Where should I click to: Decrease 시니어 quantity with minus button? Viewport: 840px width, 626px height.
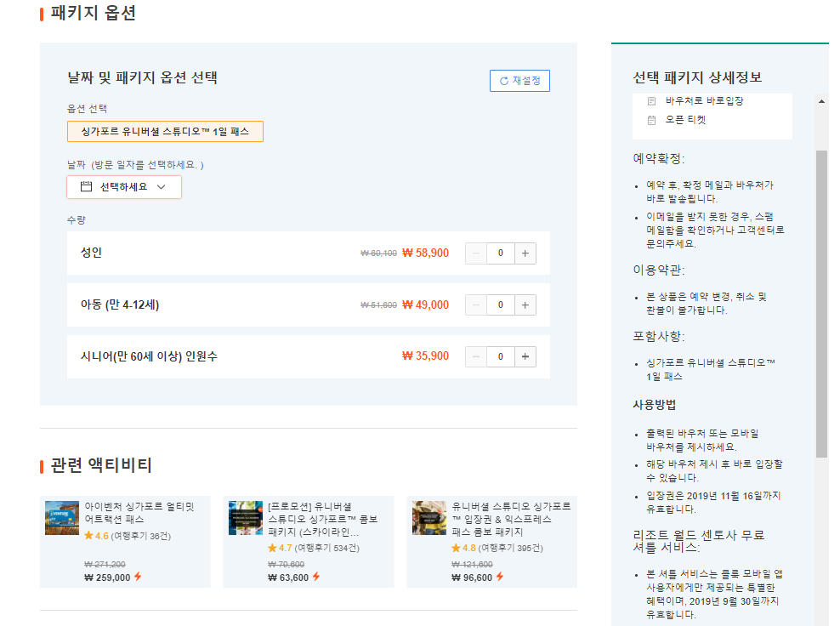(x=476, y=356)
